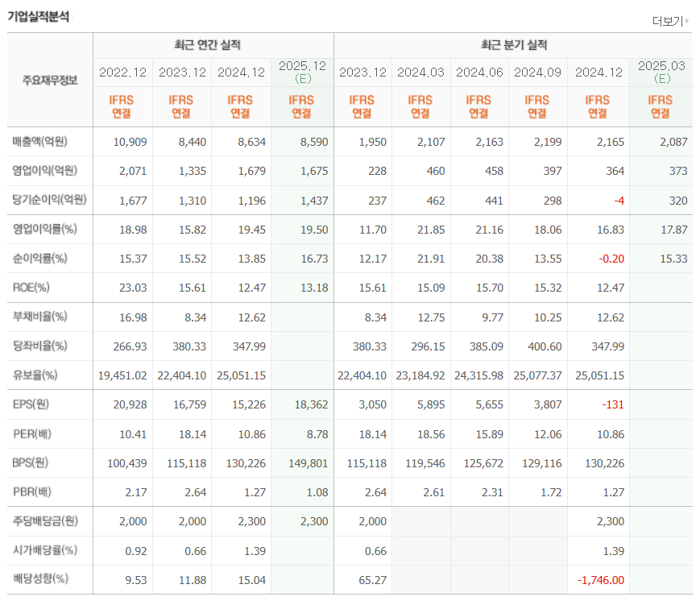The height and width of the screenshot is (601, 700).
Task: Click the arrow icon beside 더보기
Action: click(x=686, y=20)
